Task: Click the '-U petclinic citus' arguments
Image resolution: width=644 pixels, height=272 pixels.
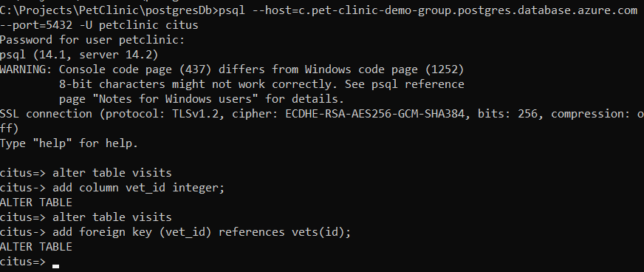Action: point(139,25)
